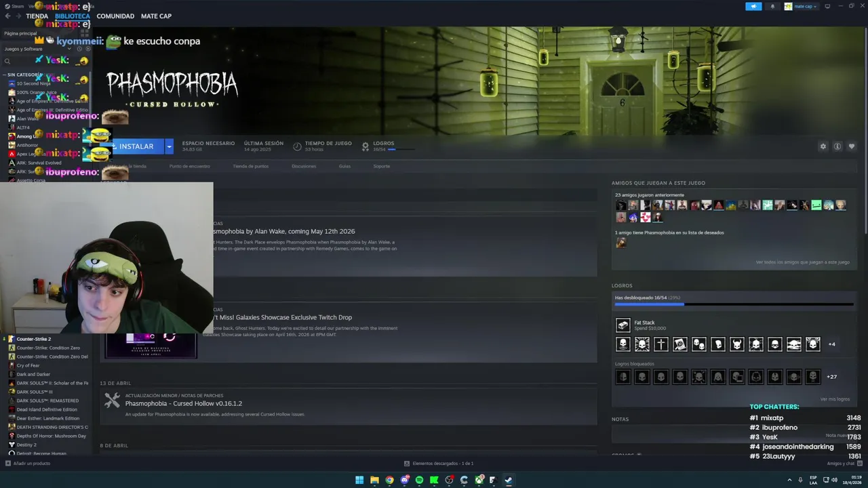This screenshot has height=488, width=868.
Task: Click the achievements progress bar 16/54
Action: point(734,304)
